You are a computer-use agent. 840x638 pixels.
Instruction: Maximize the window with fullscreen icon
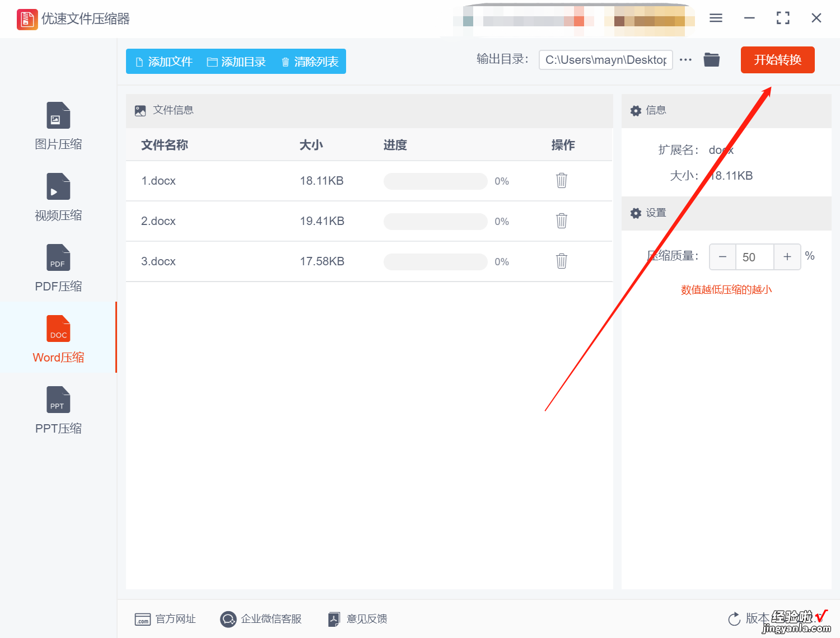783,18
